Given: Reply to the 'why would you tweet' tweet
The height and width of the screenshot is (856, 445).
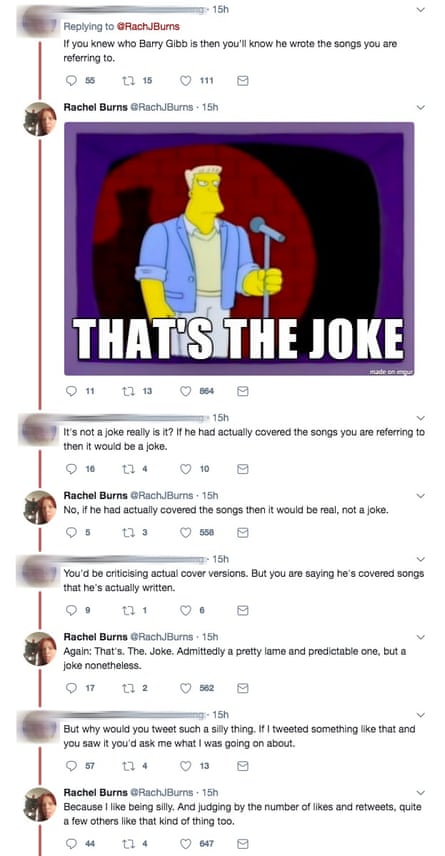Looking at the screenshot, I should [71, 766].
